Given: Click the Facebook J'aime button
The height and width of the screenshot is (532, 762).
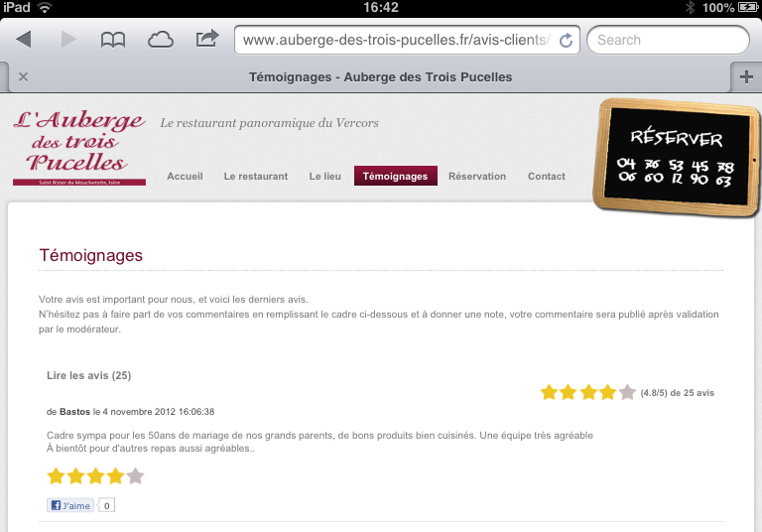Looking at the screenshot, I should pos(70,505).
